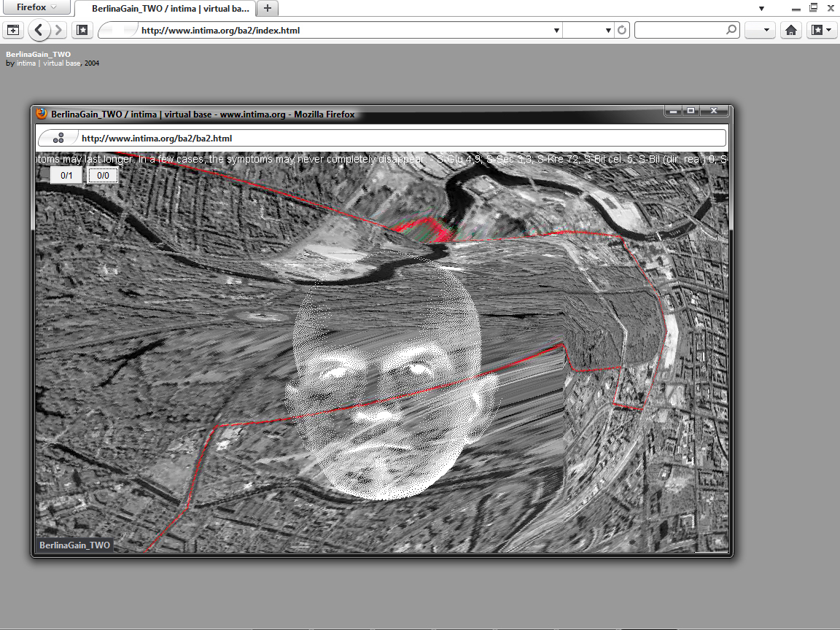Click the site identity icon in popup
This screenshot has width=840, height=630.
(60, 138)
